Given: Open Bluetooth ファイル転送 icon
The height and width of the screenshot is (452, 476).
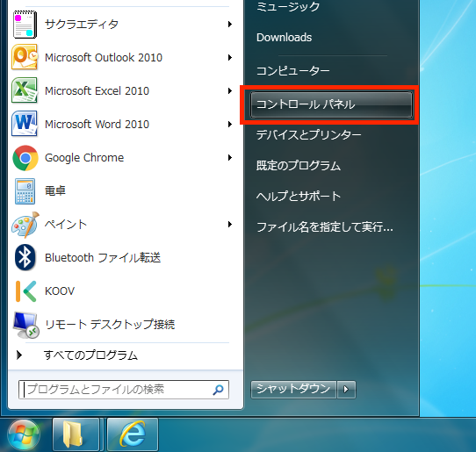Looking at the screenshot, I should pos(25,257).
